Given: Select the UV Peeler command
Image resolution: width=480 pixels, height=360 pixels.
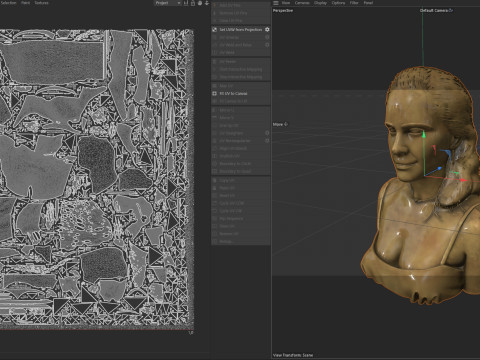Looking at the screenshot, I should pos(241,62).
